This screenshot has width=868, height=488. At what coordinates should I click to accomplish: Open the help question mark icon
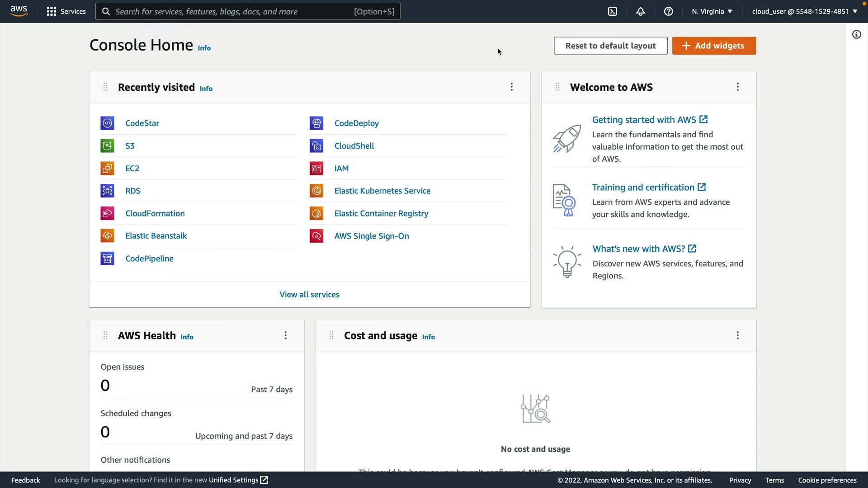click(x=668, y=11)
